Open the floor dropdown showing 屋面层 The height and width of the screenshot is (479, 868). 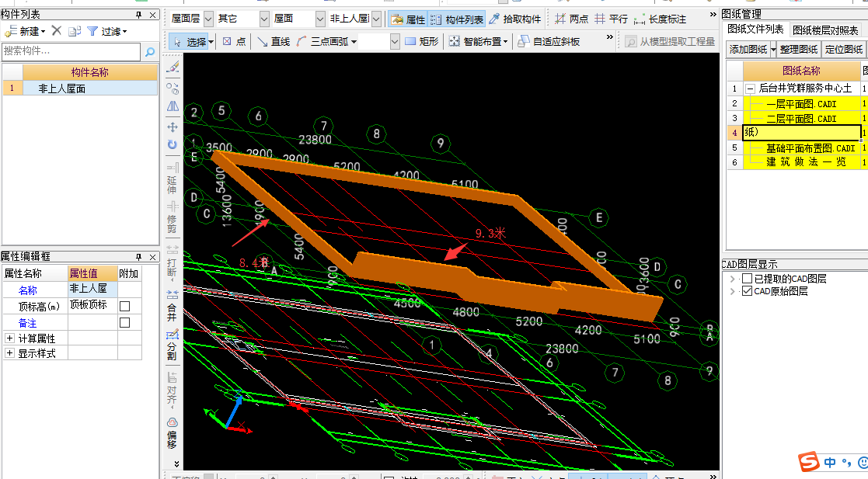(208, 19)
